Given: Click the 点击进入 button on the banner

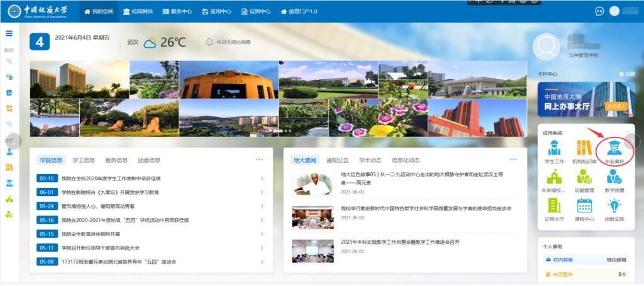Looking at the screenshot, I should pos(617,107).
